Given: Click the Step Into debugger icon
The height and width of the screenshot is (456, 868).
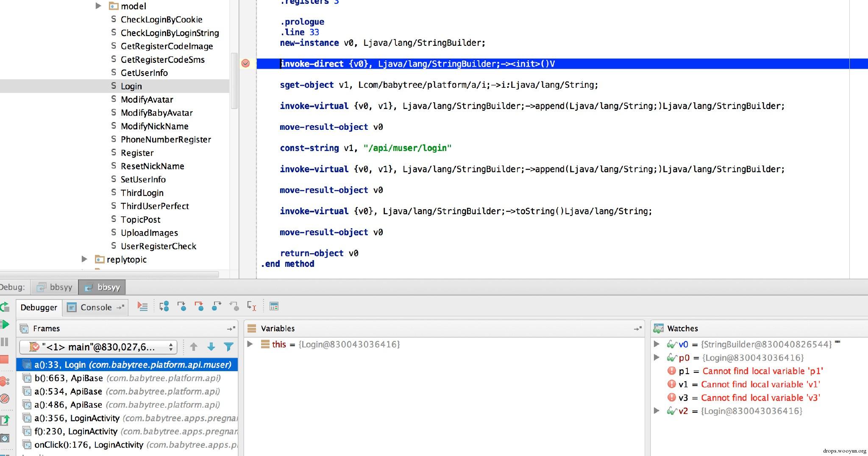Looking at the screenshot, I should click(x=181, y=306).
